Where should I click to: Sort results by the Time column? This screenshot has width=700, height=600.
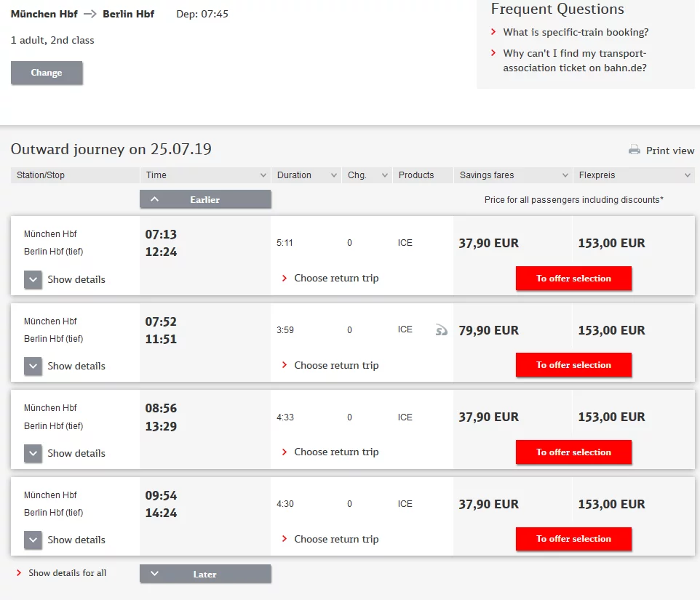205,175
